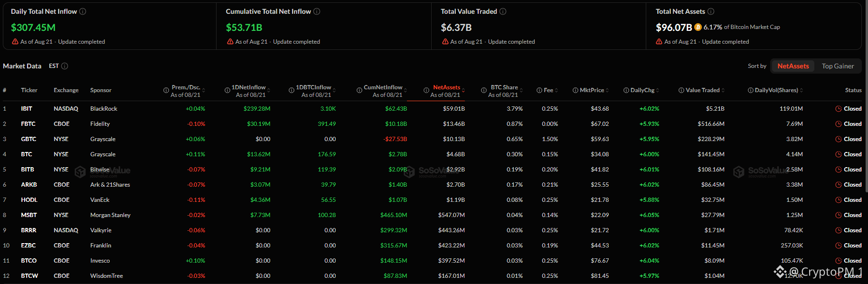Click warning icon under Daily Total Net Inflow
Viewport: 868px width, 284px height.
(x=15, y=42)
